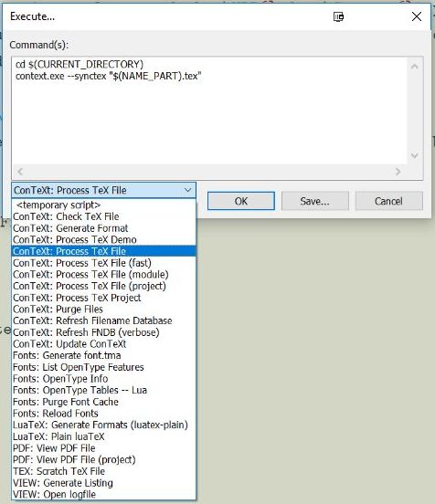Select PDF: View PDF File

[x=103, y=448]
